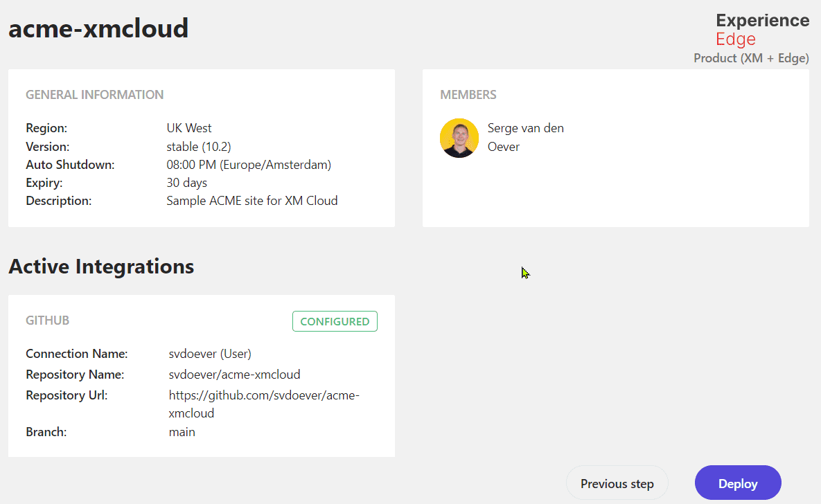
Task: Click the Deploy button
Action: pyautogui.click(x=738, y=483)
